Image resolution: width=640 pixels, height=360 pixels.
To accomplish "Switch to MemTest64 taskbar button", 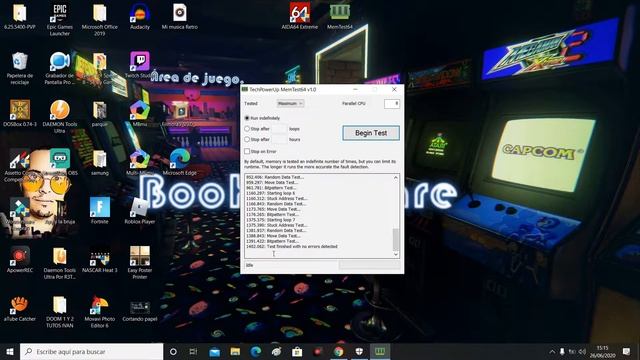I will (x=380, y=351).
